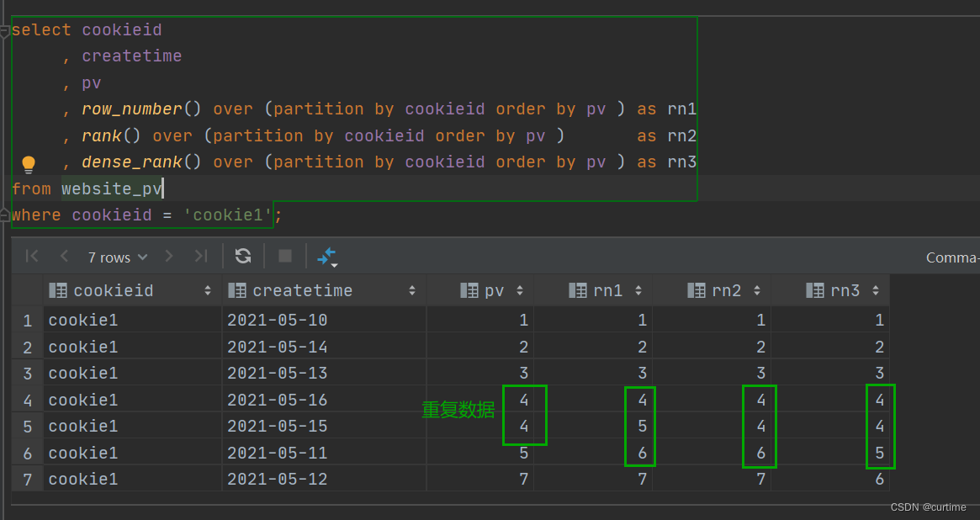Click the where keyword in editor
The width and height of the screenshot is (980, 520).
point(36,215)
